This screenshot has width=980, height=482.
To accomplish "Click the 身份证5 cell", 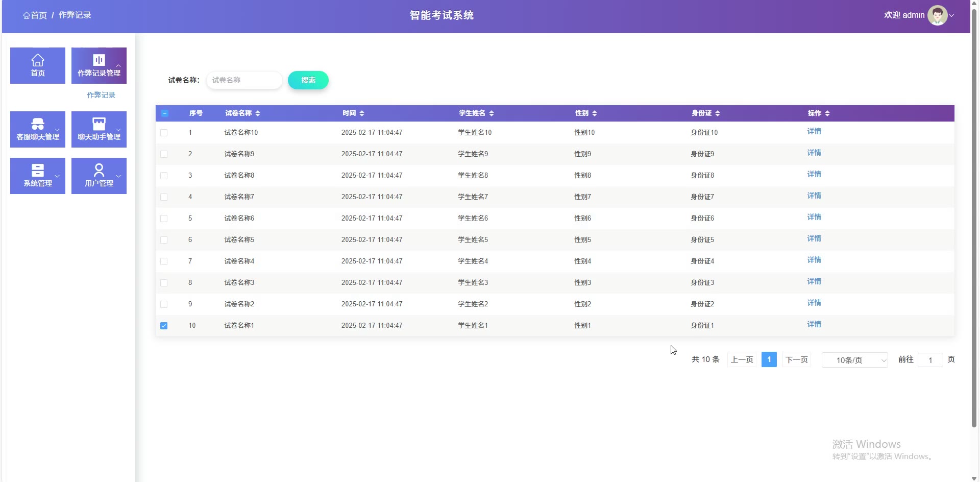I will 702,240.
